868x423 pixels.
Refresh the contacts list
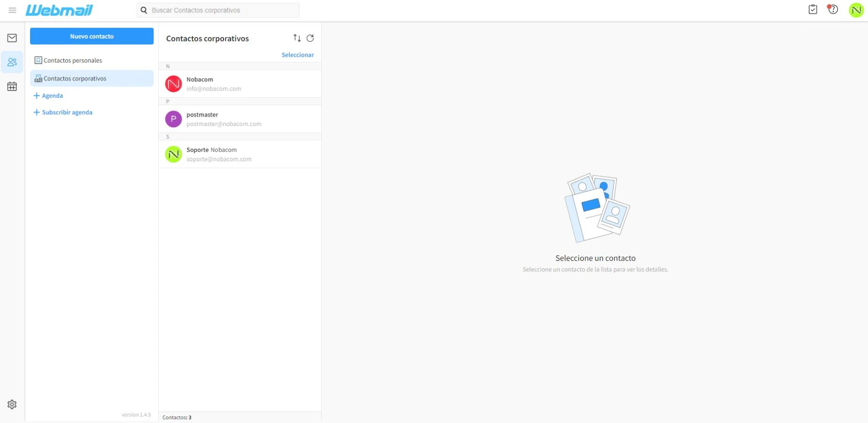310,38
